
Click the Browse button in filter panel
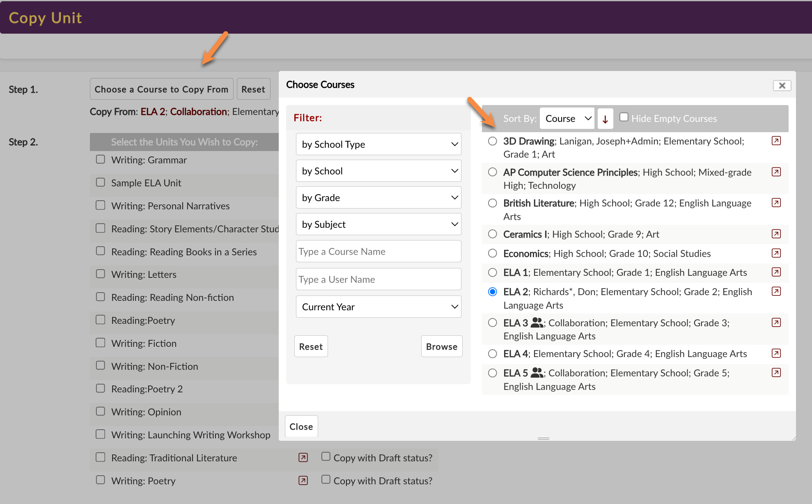point(441,346)
